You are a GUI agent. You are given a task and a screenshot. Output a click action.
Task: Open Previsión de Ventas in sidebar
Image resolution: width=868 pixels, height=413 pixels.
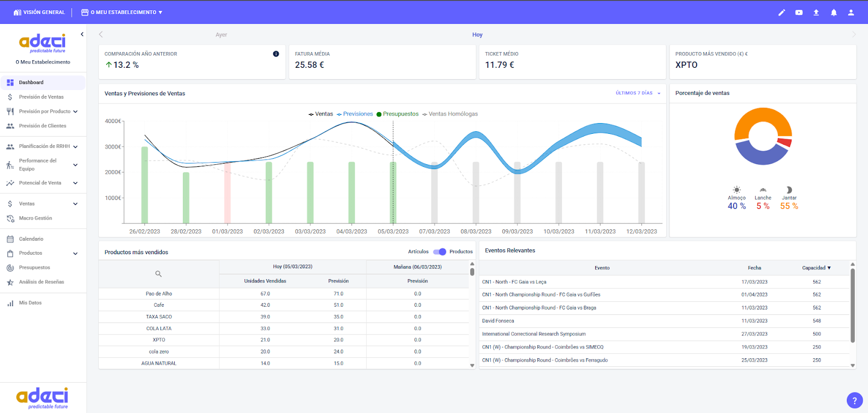[x=41, y=97]
